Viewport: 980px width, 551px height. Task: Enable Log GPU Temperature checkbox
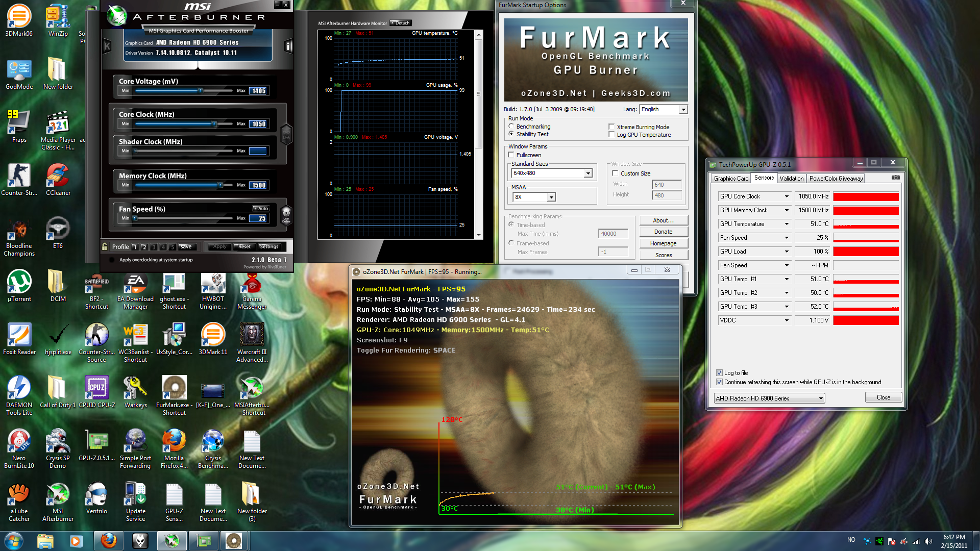(x=611, y=134)
